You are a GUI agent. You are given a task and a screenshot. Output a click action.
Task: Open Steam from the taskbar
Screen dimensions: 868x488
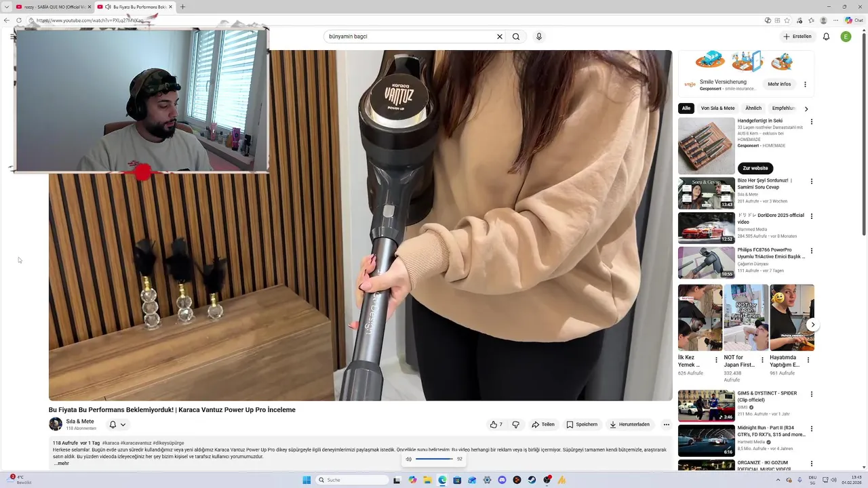coord(532,480)
